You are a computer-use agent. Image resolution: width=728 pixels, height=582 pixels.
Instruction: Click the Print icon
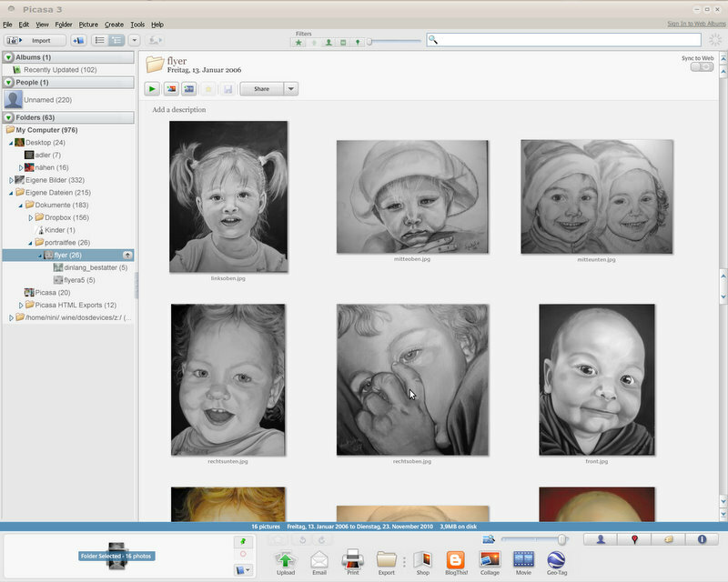point(353,563)
